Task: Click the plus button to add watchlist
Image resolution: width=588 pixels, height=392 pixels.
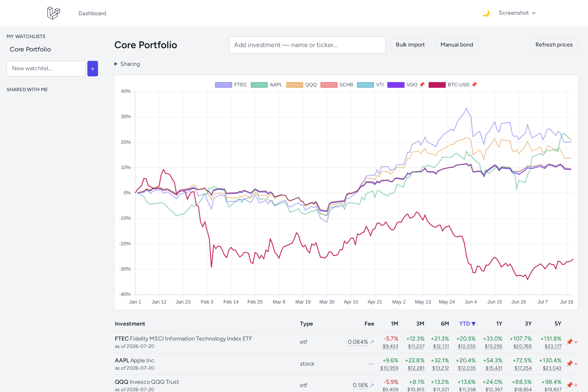Action: tap(93, 69)
